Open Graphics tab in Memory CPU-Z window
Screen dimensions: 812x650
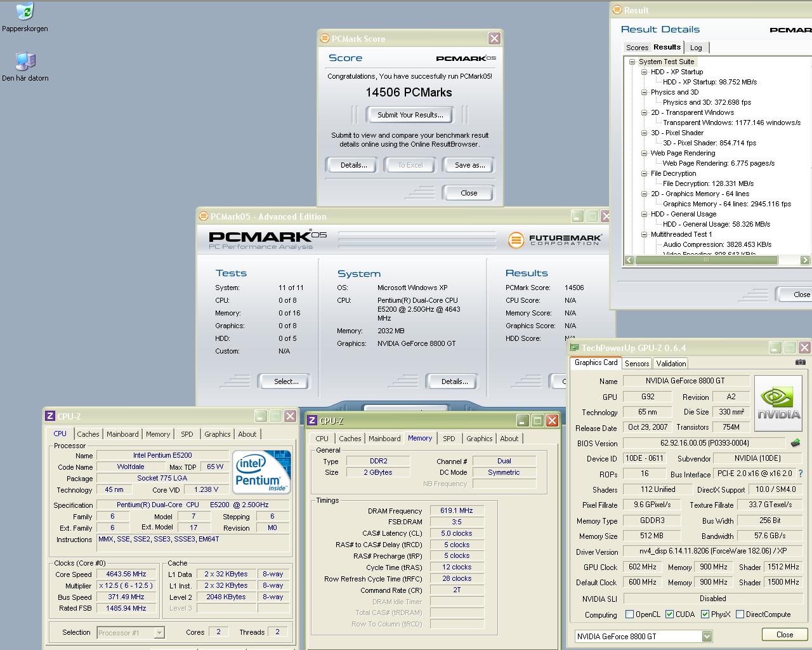coord(479,439)
